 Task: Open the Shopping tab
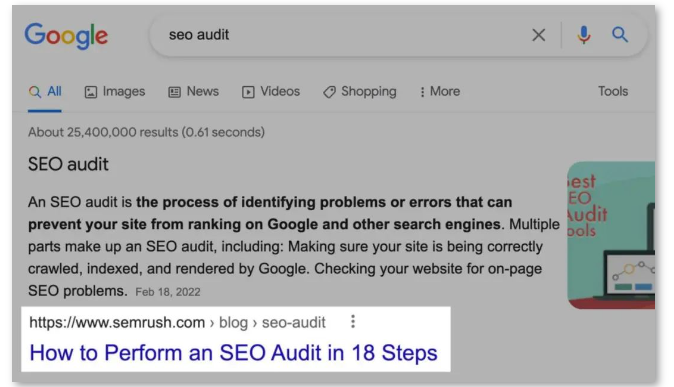[360, 92]
